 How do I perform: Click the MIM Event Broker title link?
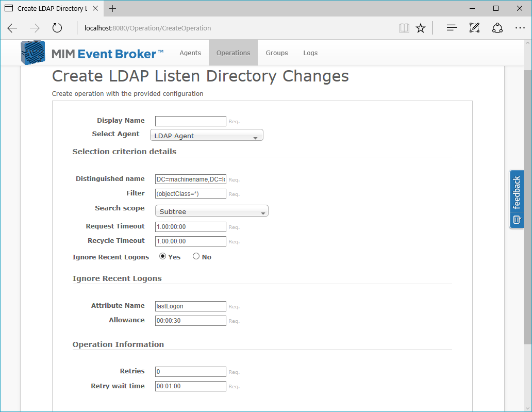tap(108, 54)
